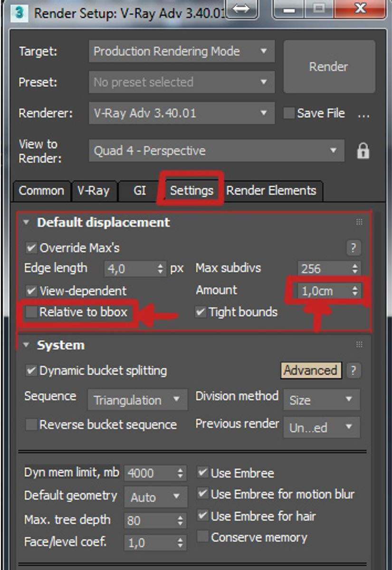Open the Render Elements tab

271,191
